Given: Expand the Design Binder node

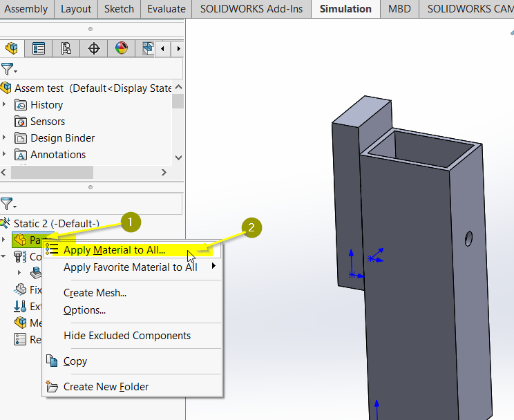Looking at the screenshot, I should coord(4,137).
